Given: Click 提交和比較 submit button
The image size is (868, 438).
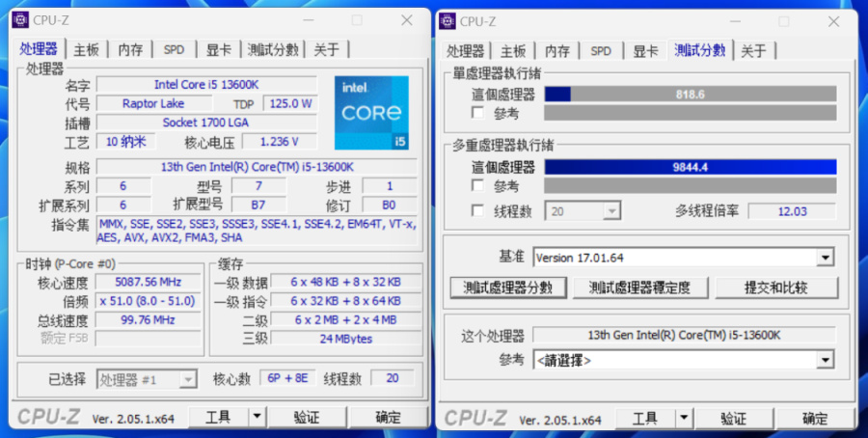Looking at the screenshot, I should [776, 287].
